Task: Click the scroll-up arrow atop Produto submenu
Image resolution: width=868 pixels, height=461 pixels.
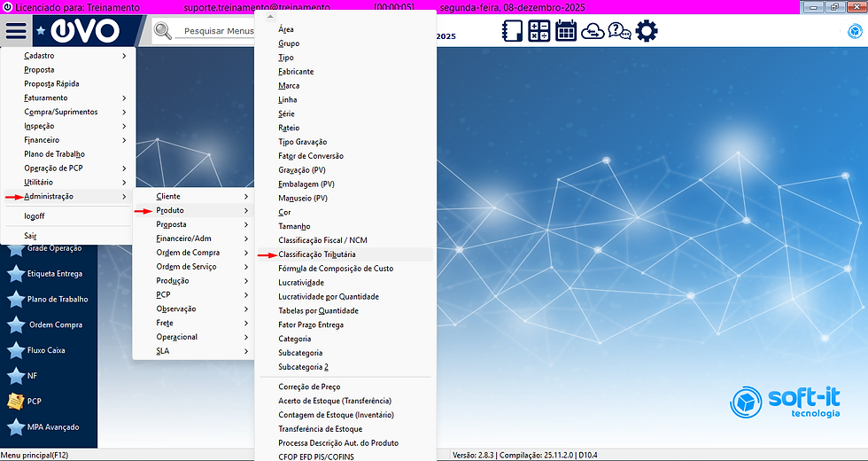Action: [270, 17]
